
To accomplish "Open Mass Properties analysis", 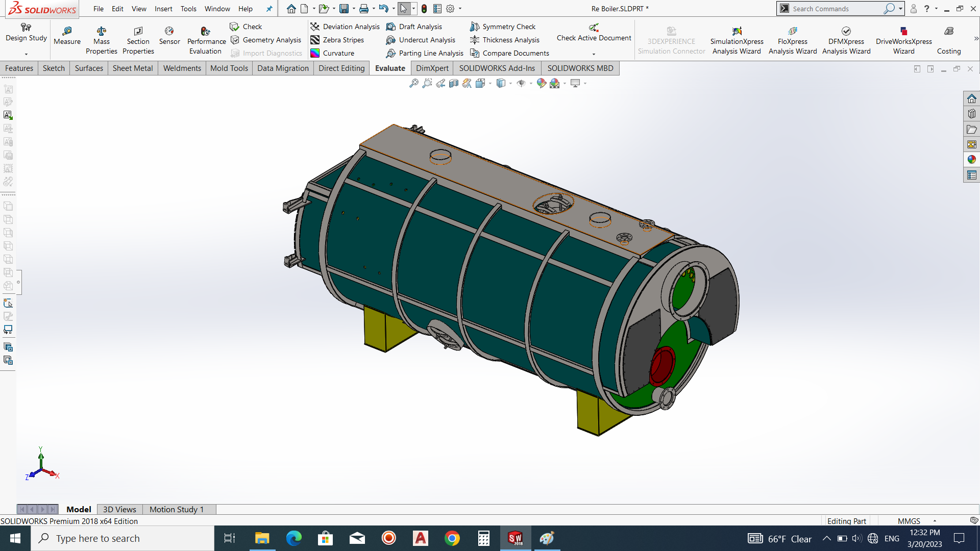I will point(102,37).
